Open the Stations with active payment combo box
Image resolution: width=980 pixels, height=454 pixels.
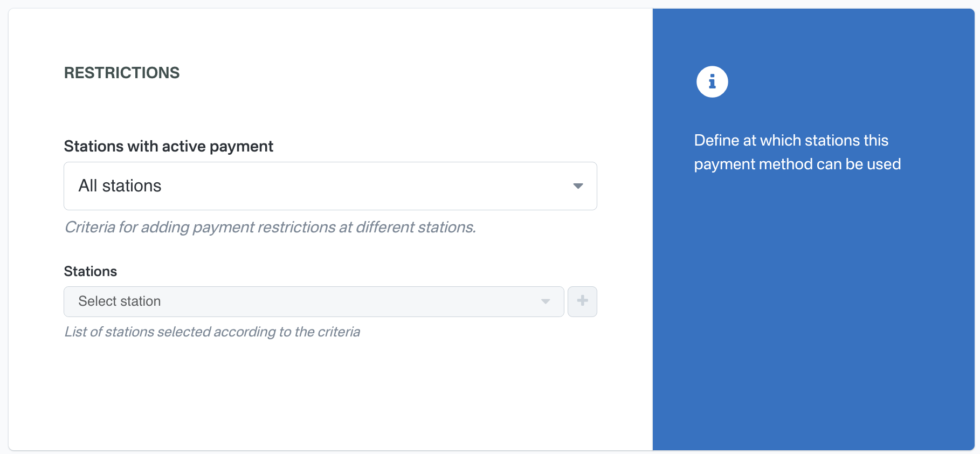tap(330, 186)
